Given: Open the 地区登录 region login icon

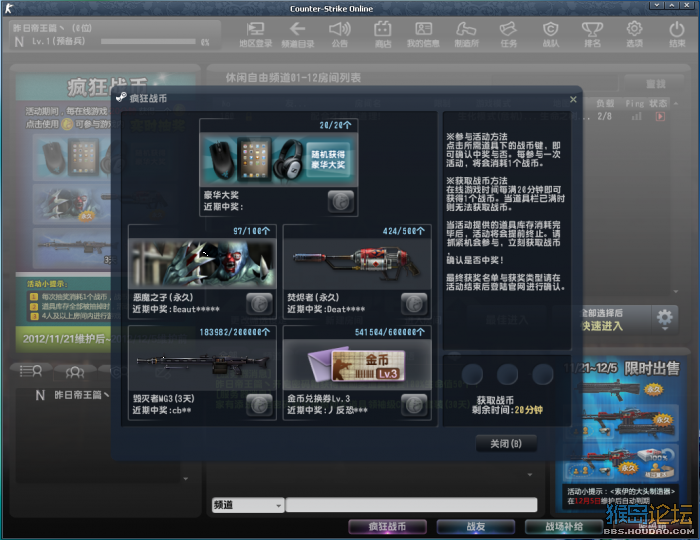Looking at the screenshot, I should (x=255, y=34).
